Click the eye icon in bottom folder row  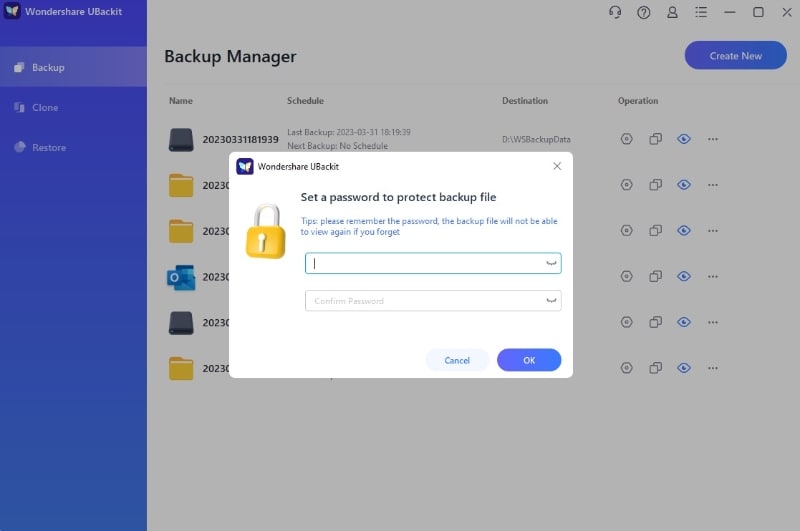coord(684,368)
